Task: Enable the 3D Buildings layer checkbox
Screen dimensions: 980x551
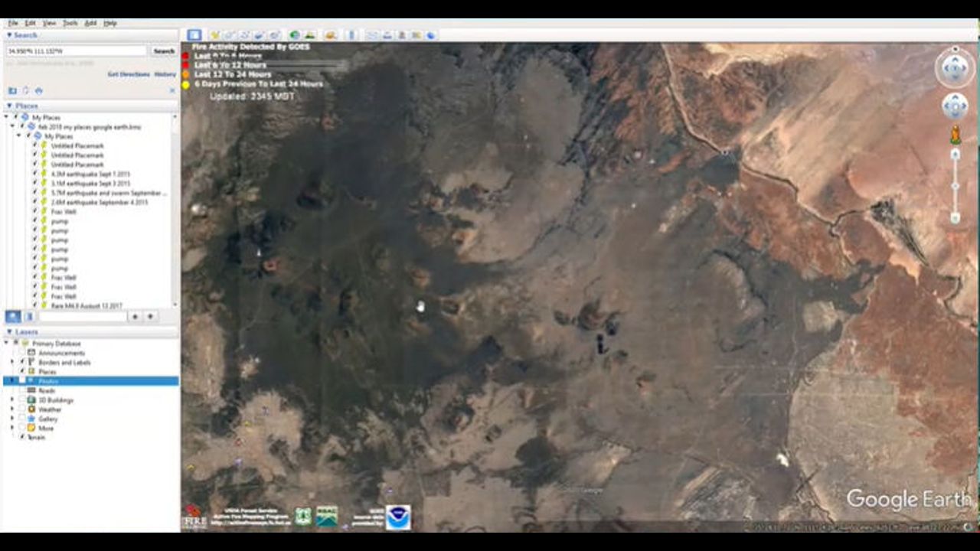Action: (21, 400)
